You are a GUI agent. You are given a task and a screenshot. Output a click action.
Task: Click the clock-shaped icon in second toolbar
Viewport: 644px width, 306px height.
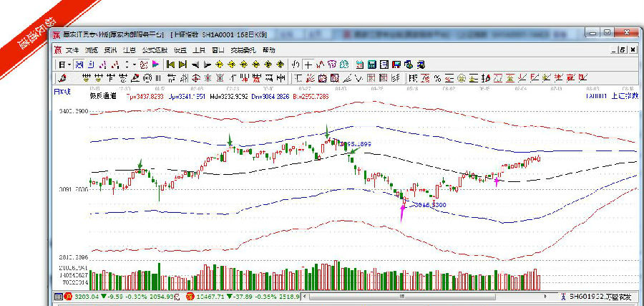[145, 77]
